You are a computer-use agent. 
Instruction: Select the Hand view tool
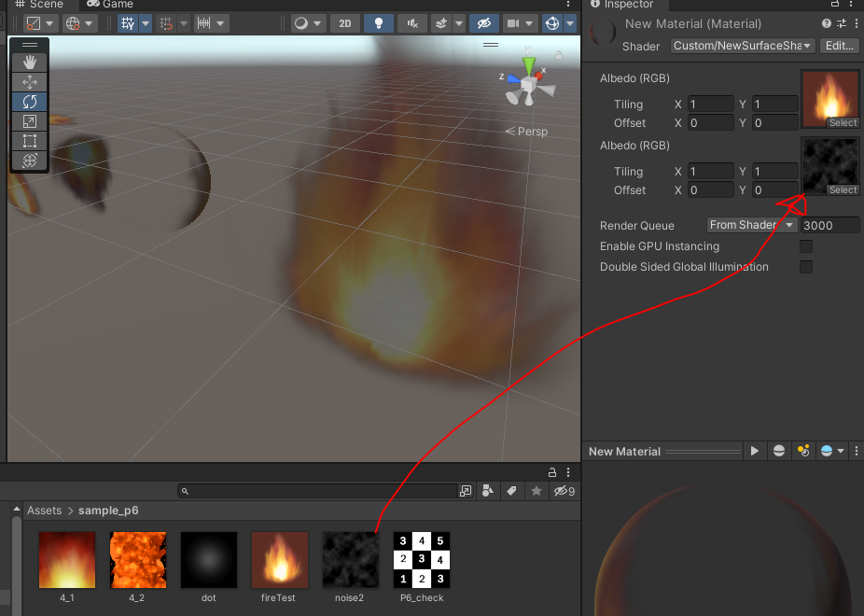coord(30,63)
